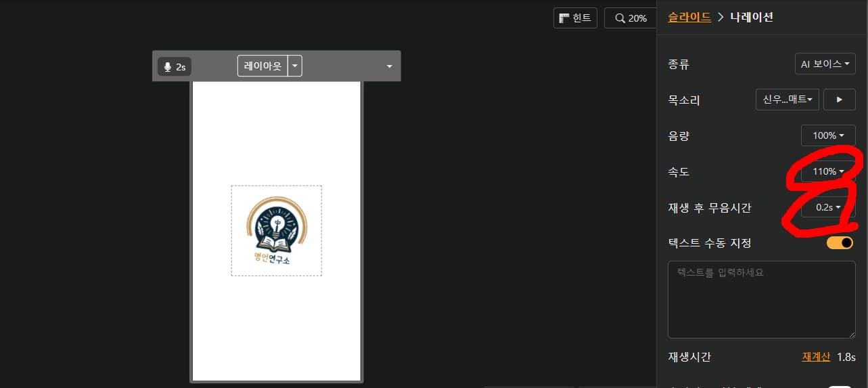This screenshot has width=868, height=388.
Task: Click the 종류 label
Action: 679,64
